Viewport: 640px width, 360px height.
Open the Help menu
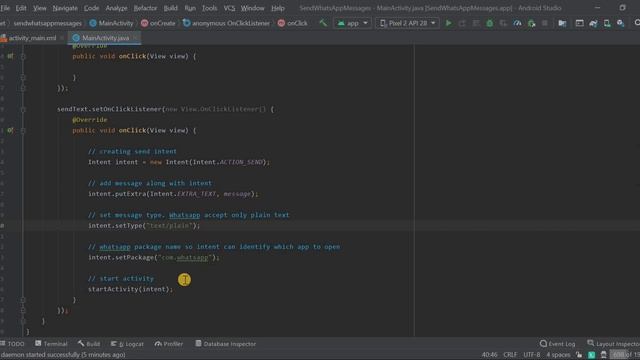(278, 8)
